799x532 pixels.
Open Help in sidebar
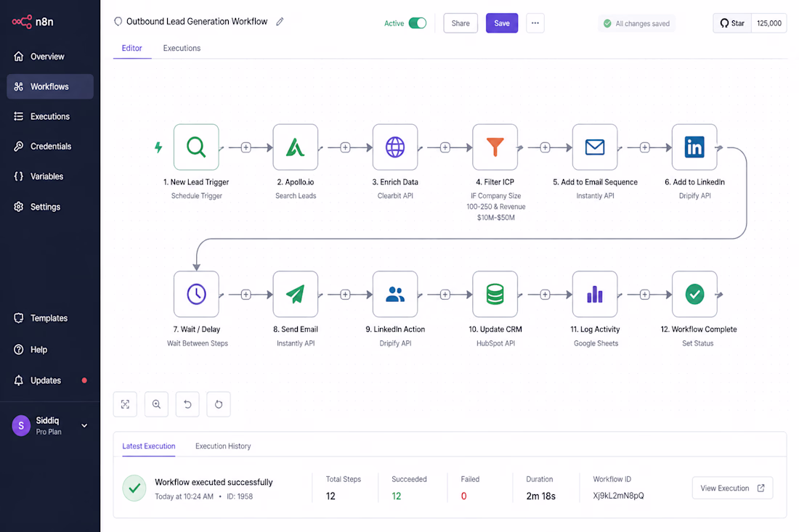coord(50,350)
